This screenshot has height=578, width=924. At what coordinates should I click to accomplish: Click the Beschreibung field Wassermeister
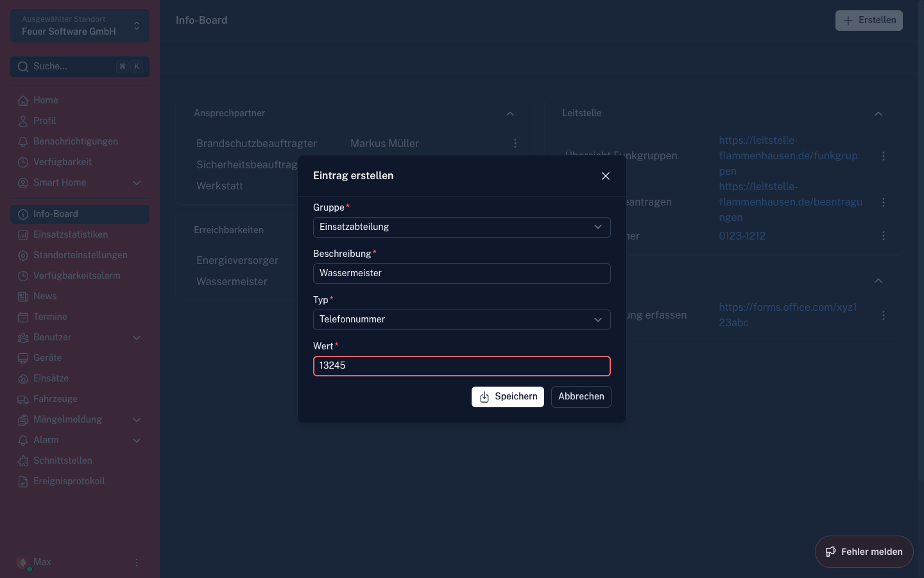(x=461, y=274)
